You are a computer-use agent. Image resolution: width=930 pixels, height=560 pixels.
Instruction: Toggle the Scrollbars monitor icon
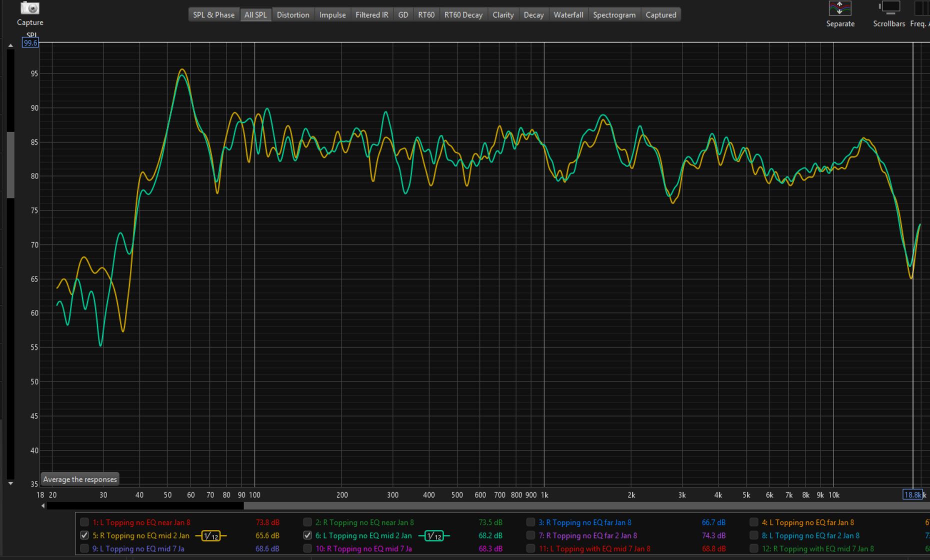(x=889, y=8)
